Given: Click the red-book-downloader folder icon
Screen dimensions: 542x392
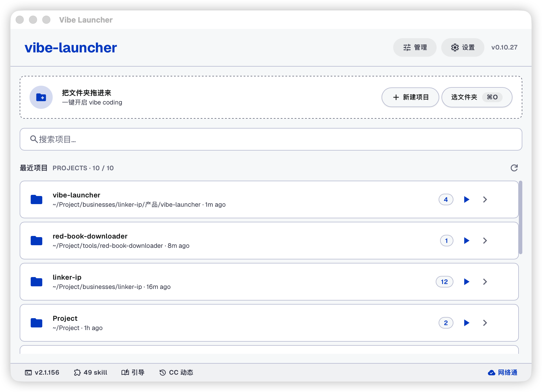Looking at the screenshot, I should 36,241.
